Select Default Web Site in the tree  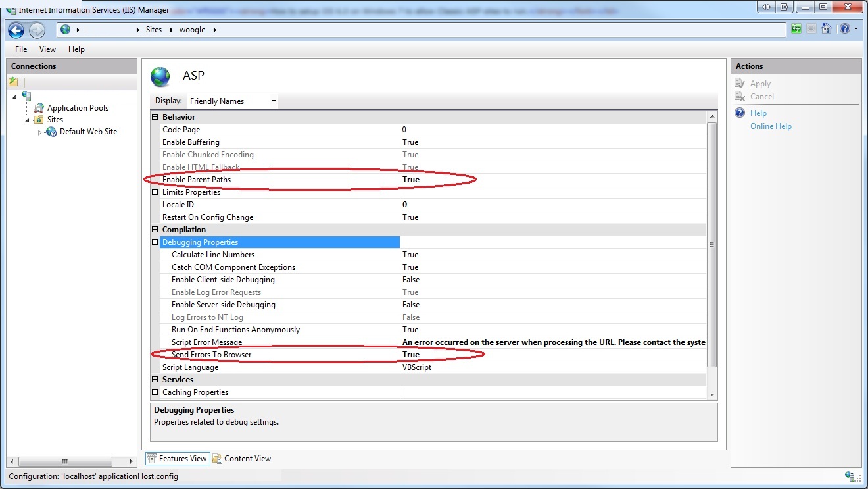click(x=88, y=132)
